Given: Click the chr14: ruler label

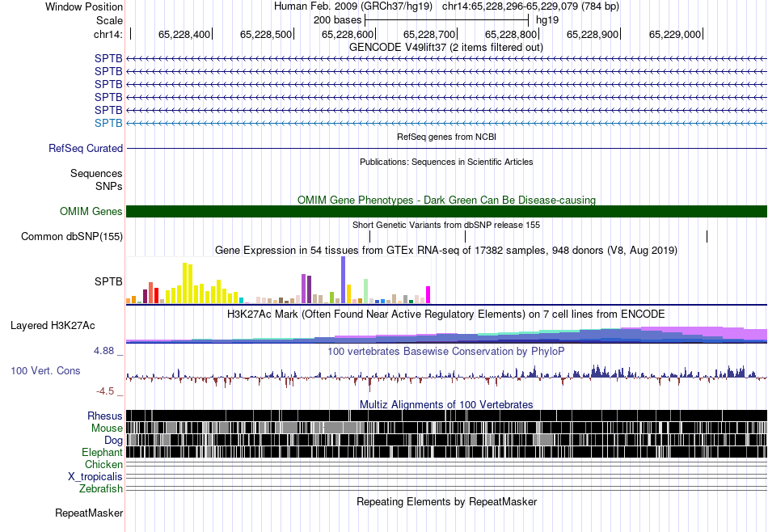Looking at the screenshot, I should coord(108,34).
